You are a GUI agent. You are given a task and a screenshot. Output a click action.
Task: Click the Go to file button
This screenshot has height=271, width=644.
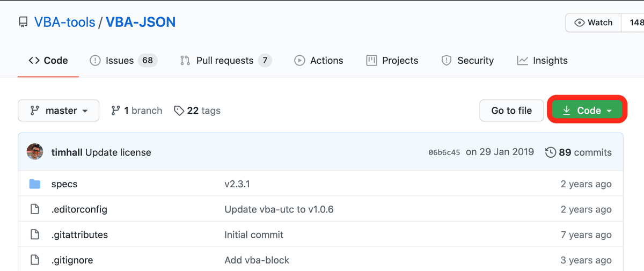point(511,111)
